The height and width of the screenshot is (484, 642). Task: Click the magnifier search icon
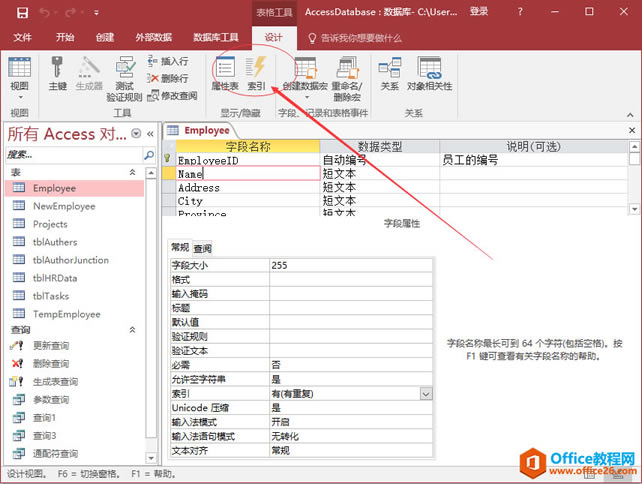tap(149, 155)
